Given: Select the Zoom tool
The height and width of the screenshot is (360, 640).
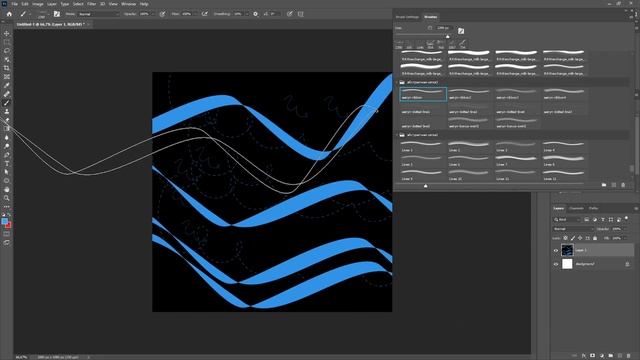Looking at the screenshot, I should tap(7, 198).
